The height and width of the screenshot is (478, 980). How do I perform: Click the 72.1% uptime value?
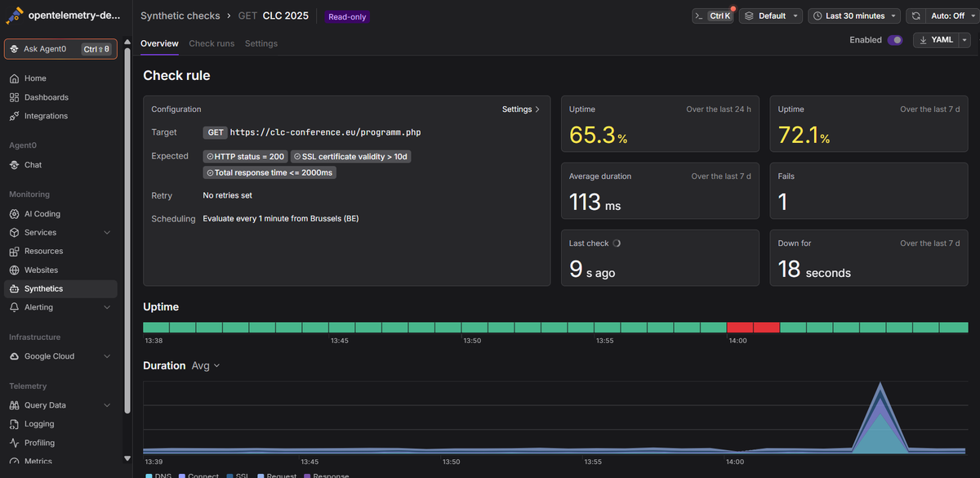[x=804, y=136]
